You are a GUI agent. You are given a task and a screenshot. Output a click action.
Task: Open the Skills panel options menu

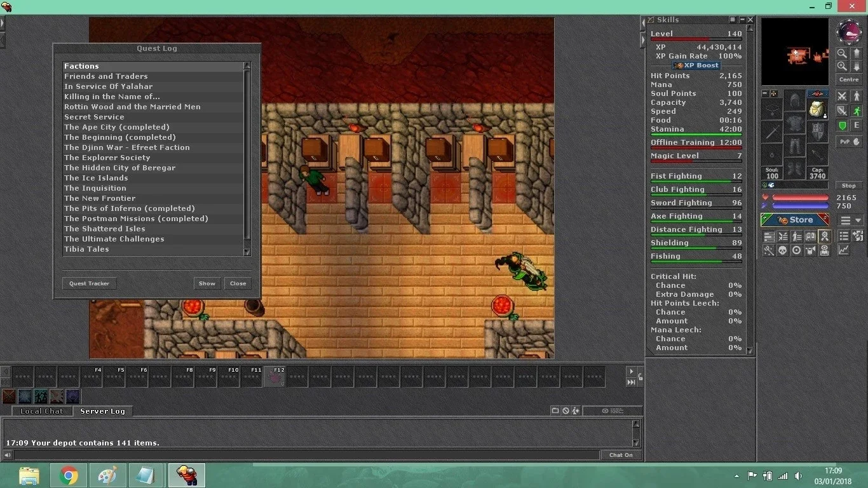point(733,20)
